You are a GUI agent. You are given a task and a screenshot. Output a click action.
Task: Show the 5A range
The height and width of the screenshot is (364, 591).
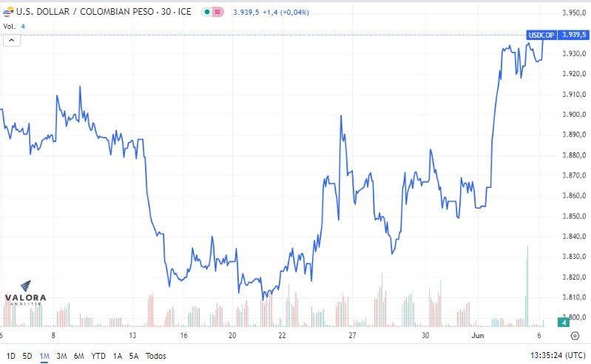coord(134,356)
